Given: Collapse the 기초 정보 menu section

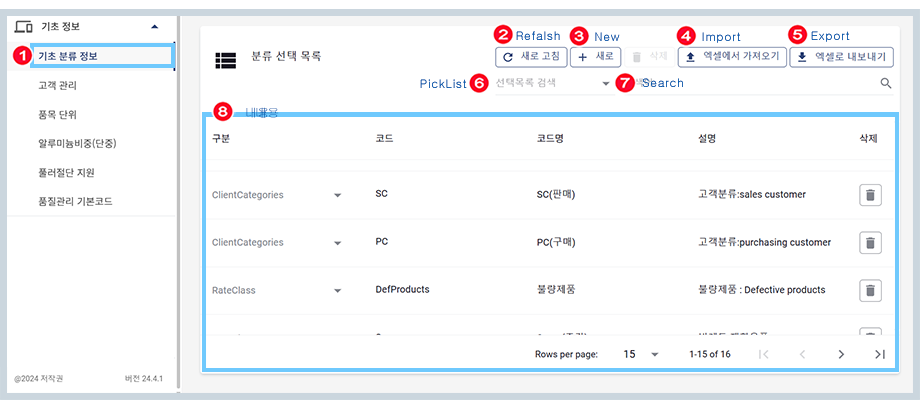Looking at the screenshot, I should pyautogui.click(x=154, y=26).
